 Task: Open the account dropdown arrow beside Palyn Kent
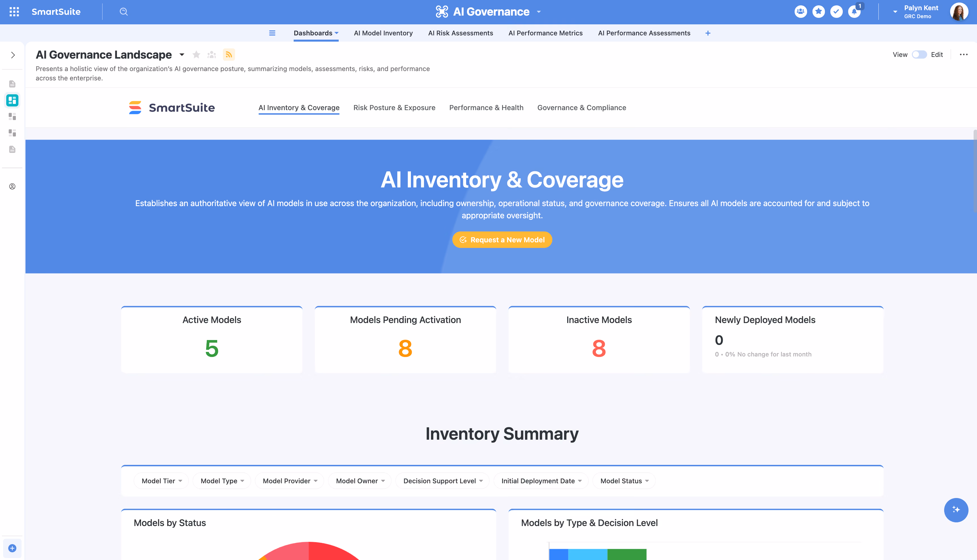[x=895, y=12]
